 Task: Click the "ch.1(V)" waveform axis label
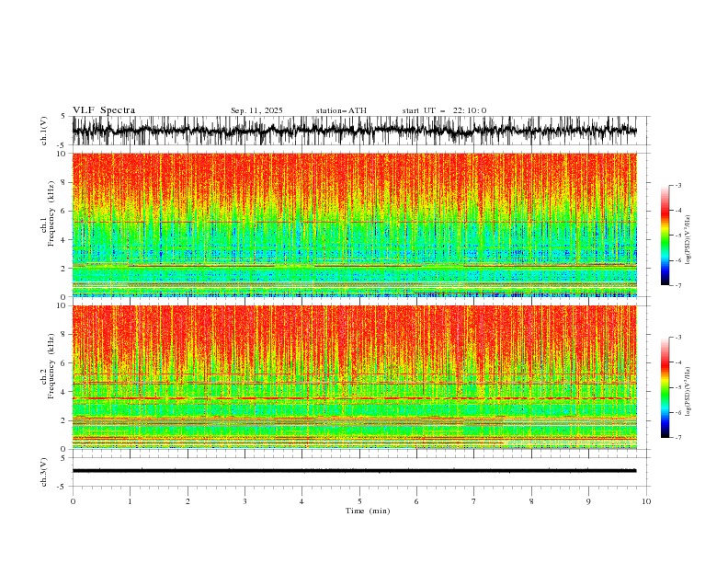pyautogui.click(x=44, y=131)
